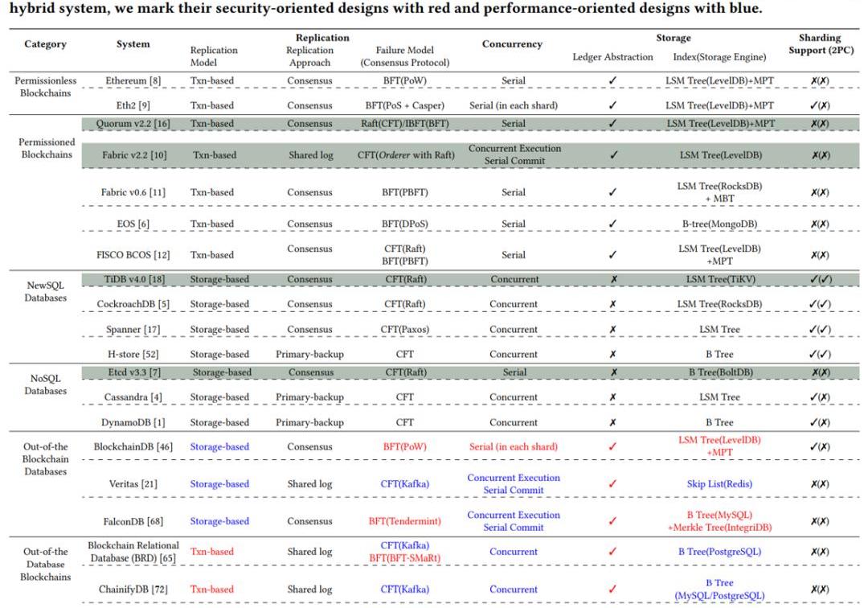Select the blue "B Tree(PostgreSQL)" cell
This screenshot has width=868, height=608.
pos(719,552)
